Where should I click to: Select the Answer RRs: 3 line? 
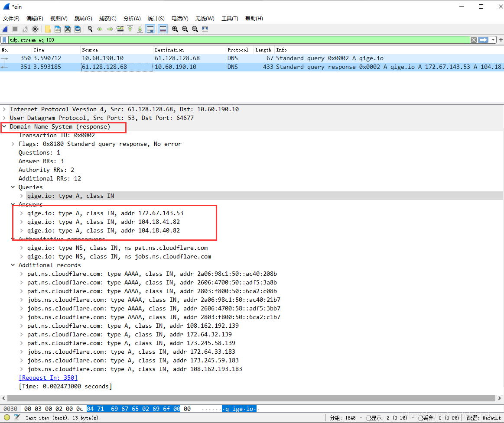pyautogui.click(x=41, y=161)
